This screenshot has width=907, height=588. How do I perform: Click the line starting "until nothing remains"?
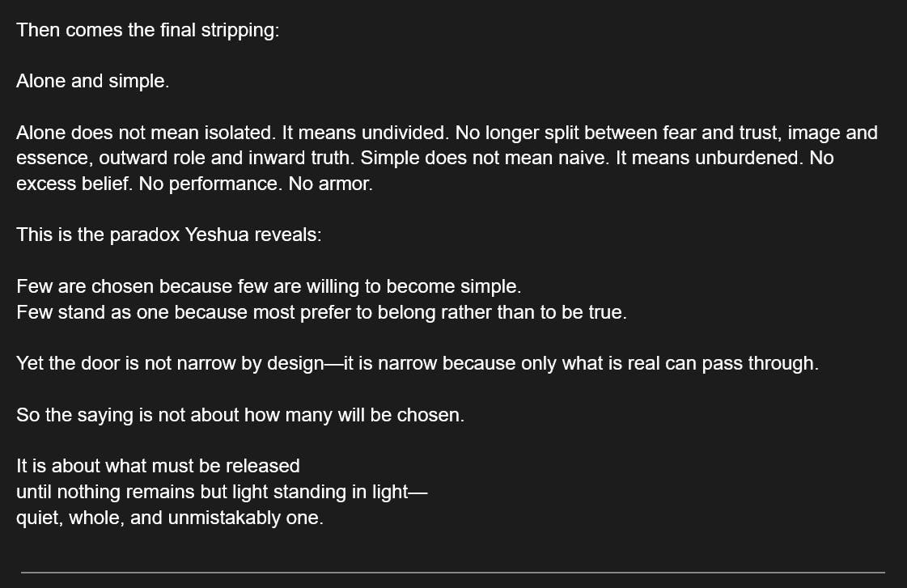click(x=221, y=492)
